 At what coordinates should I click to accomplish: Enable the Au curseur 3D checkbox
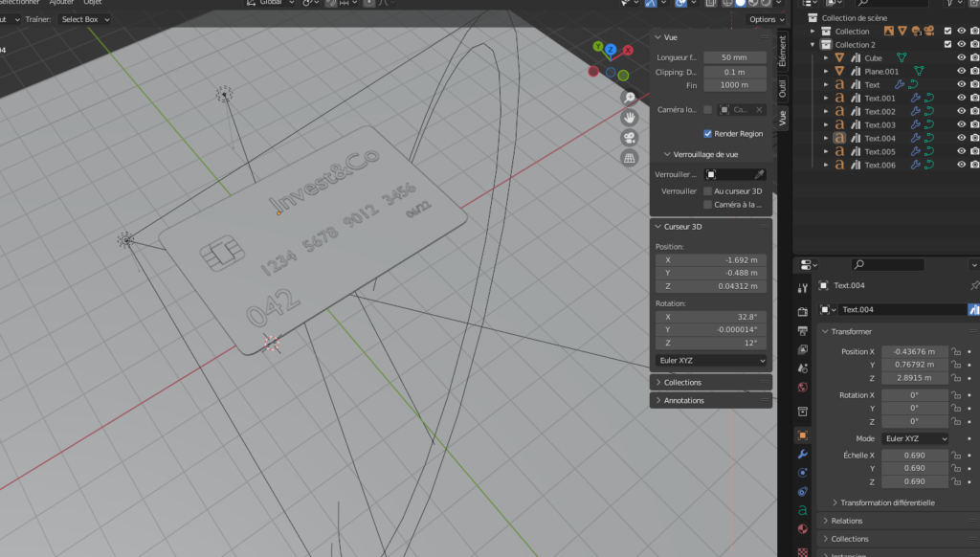point(707,191)
